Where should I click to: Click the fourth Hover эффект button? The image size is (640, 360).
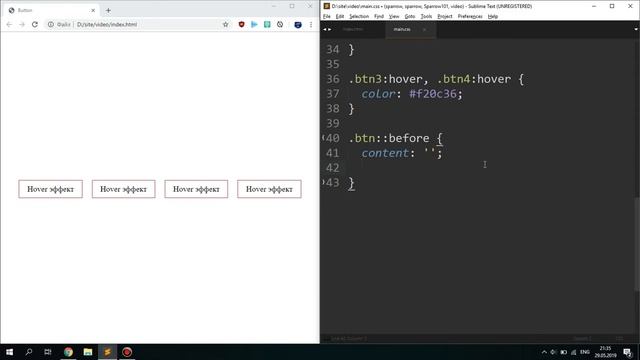point(269,189)
